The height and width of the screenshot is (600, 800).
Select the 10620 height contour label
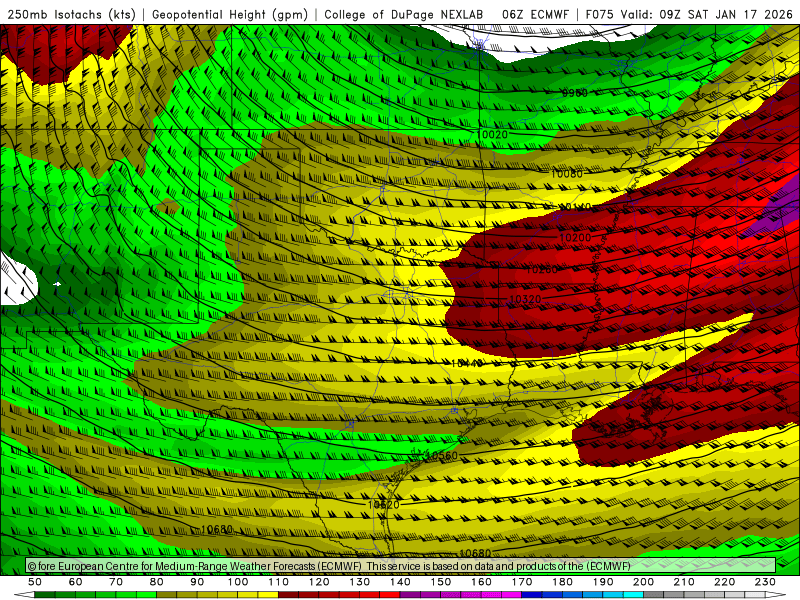[384, 505]
